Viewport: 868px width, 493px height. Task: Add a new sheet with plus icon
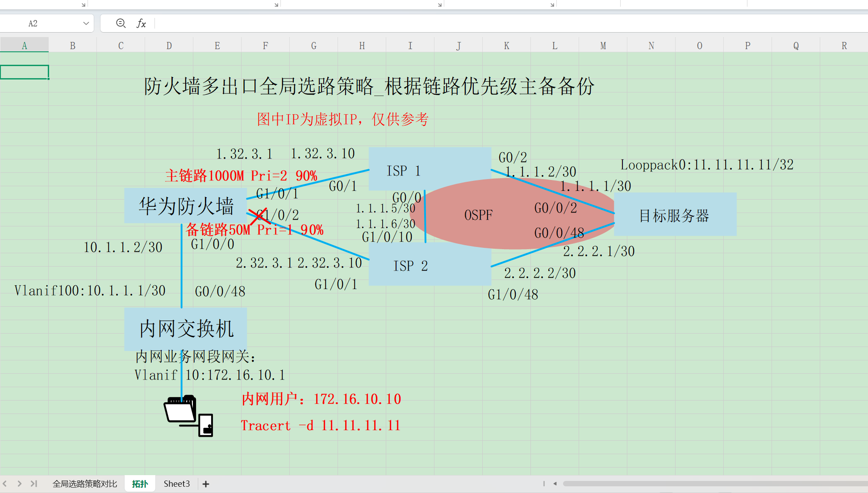[206, 484]
